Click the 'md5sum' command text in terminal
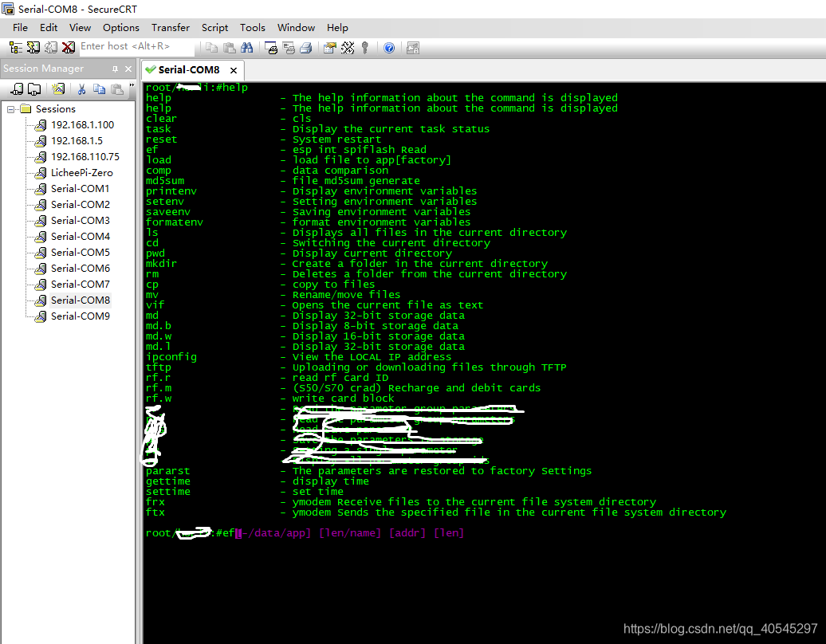 [165, 181]
